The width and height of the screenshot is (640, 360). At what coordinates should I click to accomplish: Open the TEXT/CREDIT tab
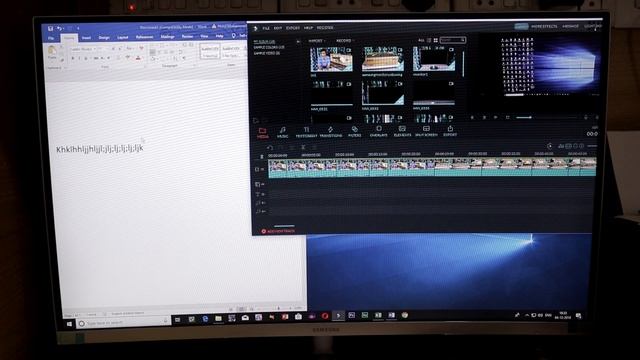[x=306, y=132]
